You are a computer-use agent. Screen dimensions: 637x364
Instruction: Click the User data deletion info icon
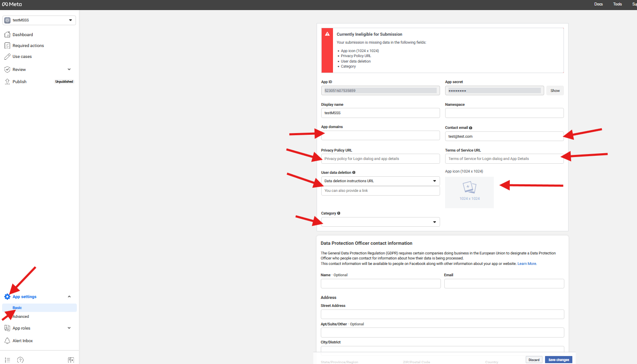point(354,173)
